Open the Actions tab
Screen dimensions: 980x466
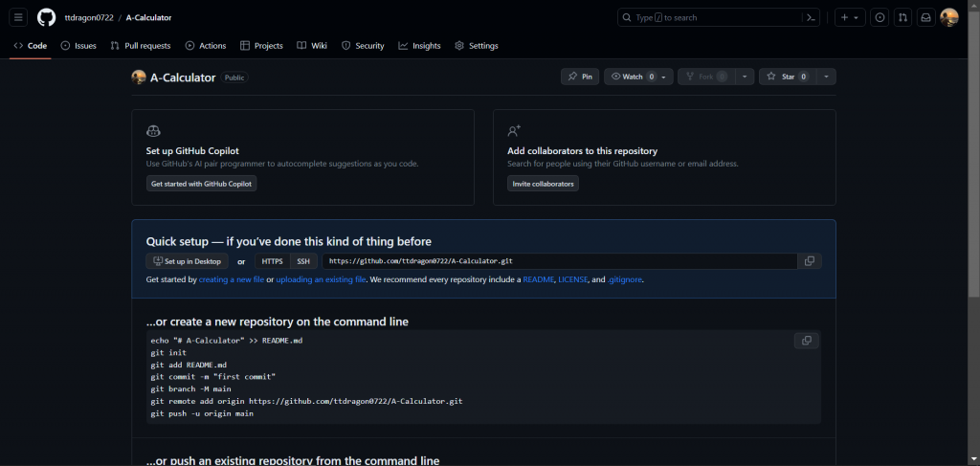(x=206, y=46)
